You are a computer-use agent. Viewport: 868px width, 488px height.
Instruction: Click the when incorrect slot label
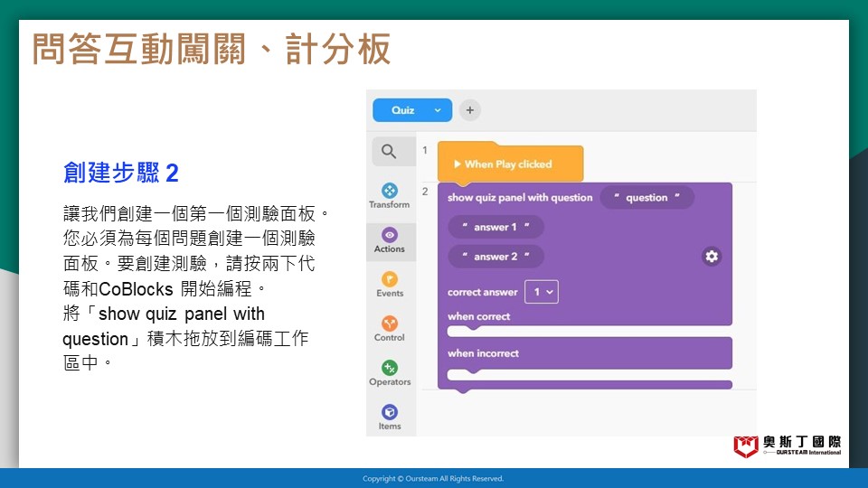click(483, 353)
